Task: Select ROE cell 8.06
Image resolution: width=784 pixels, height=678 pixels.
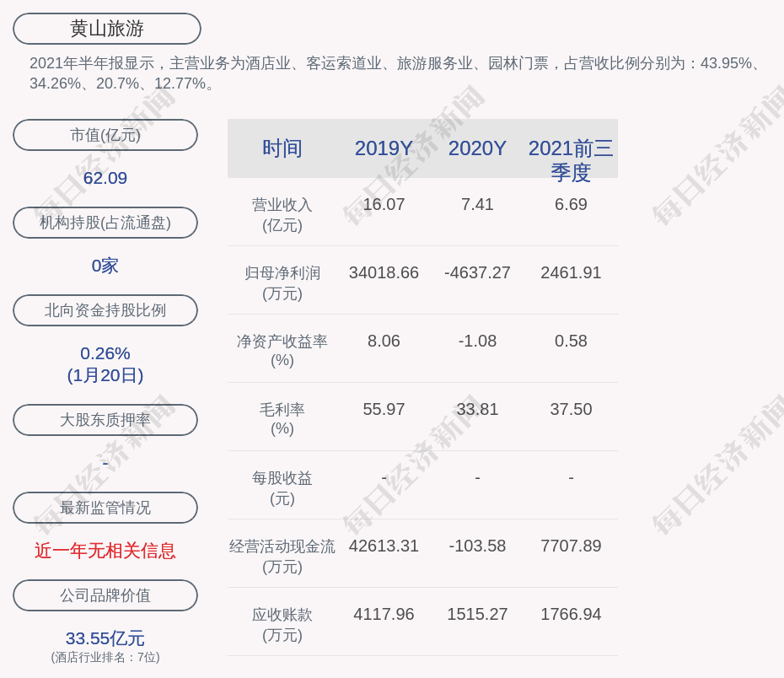Action: point(384,341)
